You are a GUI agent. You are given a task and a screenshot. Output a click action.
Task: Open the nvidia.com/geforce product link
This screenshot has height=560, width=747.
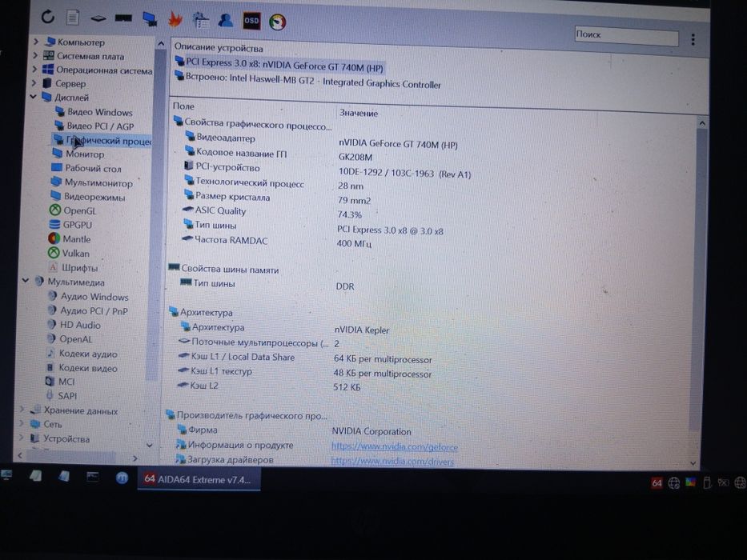[395, 446]
